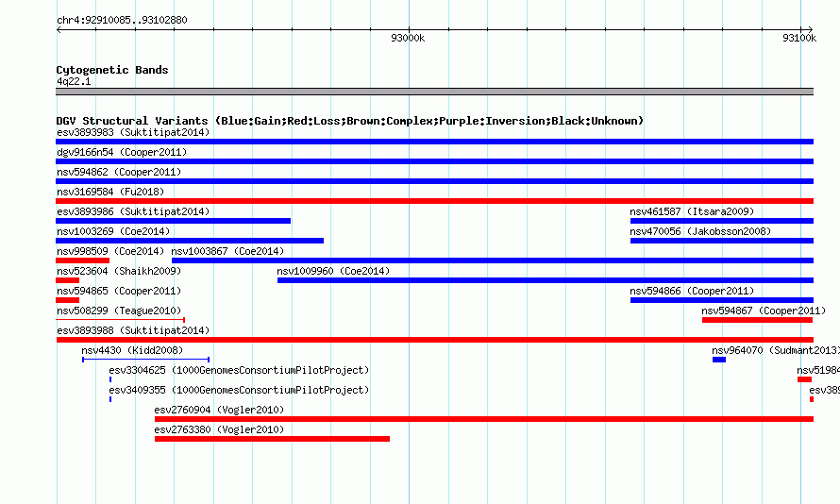
Task: Open variant nsv523604 (Shaikh2009) label
Action: [119, 271]
